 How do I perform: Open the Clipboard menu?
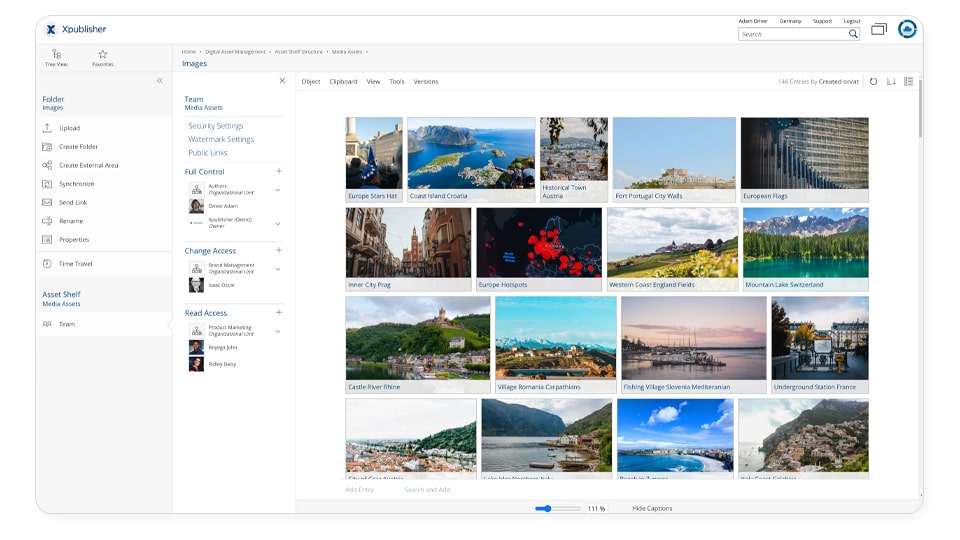point(343,81)
